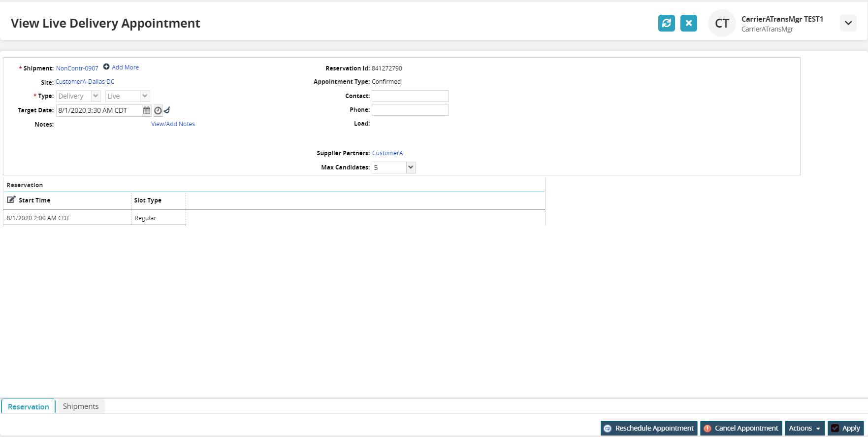The height and width of the screenshot is (437, 868).
Task: Click the Reschedule Appointment button label
Action: click(654, 428)
